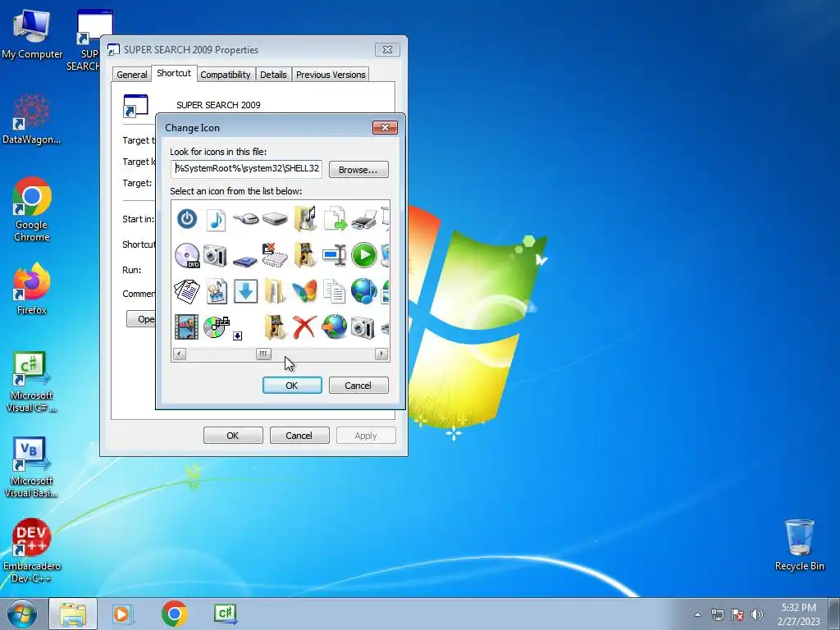Click the volume speaker tray icon

(x=757, y=614)
